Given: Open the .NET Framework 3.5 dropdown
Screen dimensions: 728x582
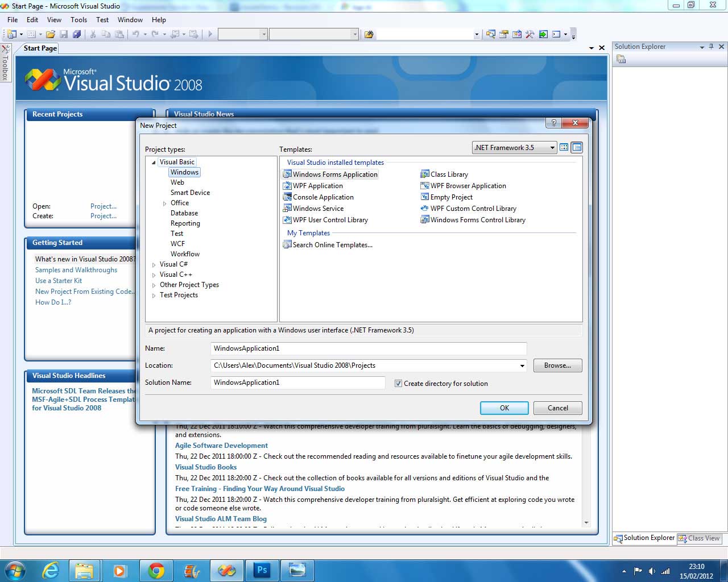Looking at the screenshot, I should tap(515, 148).
